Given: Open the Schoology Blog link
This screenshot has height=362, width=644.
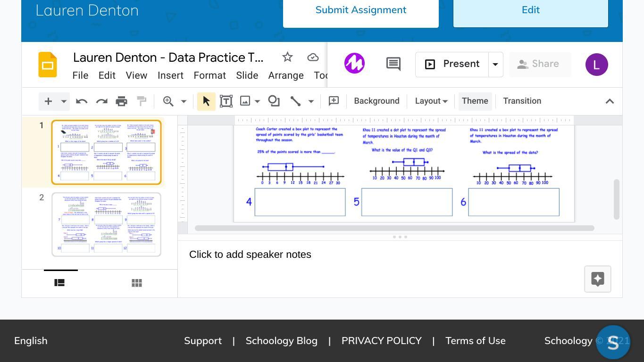Looking at the screenshot, I should click(282, 341).
